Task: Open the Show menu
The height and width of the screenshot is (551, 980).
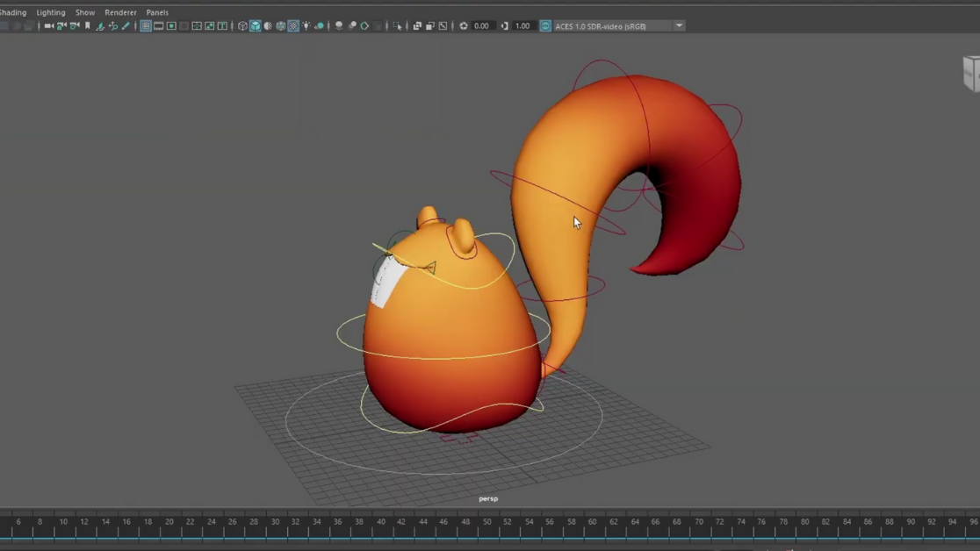Action: pos(85,12)
